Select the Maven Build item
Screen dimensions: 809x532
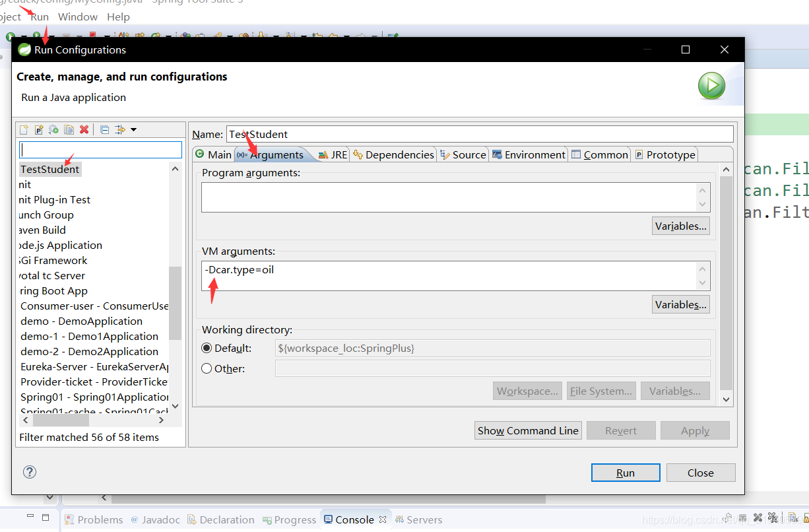[42, 230]
